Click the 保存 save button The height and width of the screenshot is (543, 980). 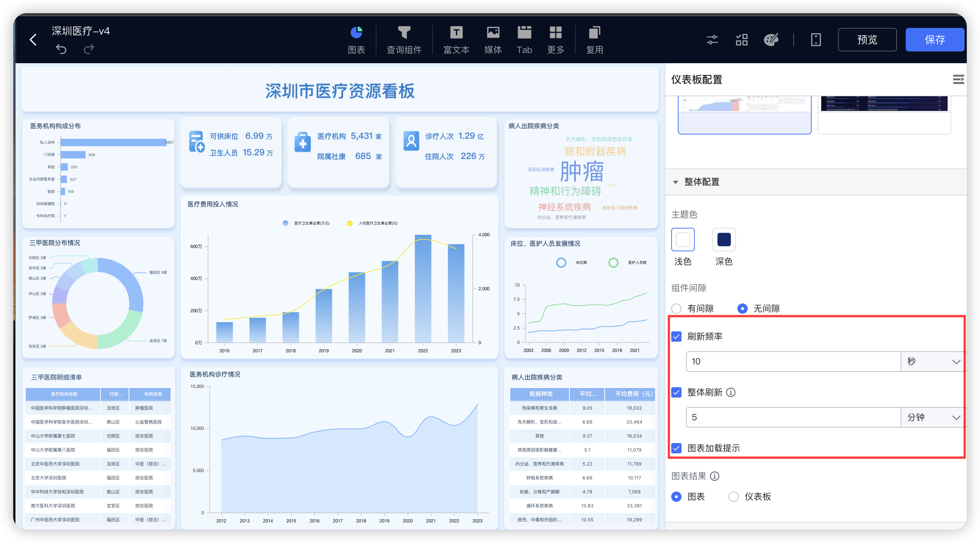pos(935,40)
